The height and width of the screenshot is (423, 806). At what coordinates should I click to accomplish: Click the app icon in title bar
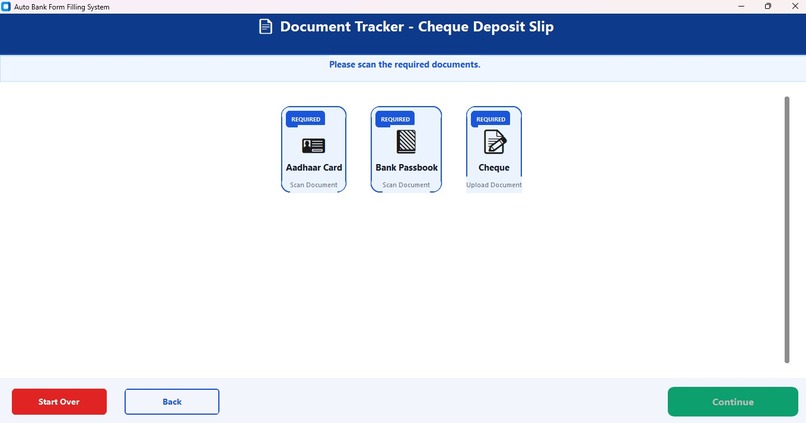click(6, 7)
